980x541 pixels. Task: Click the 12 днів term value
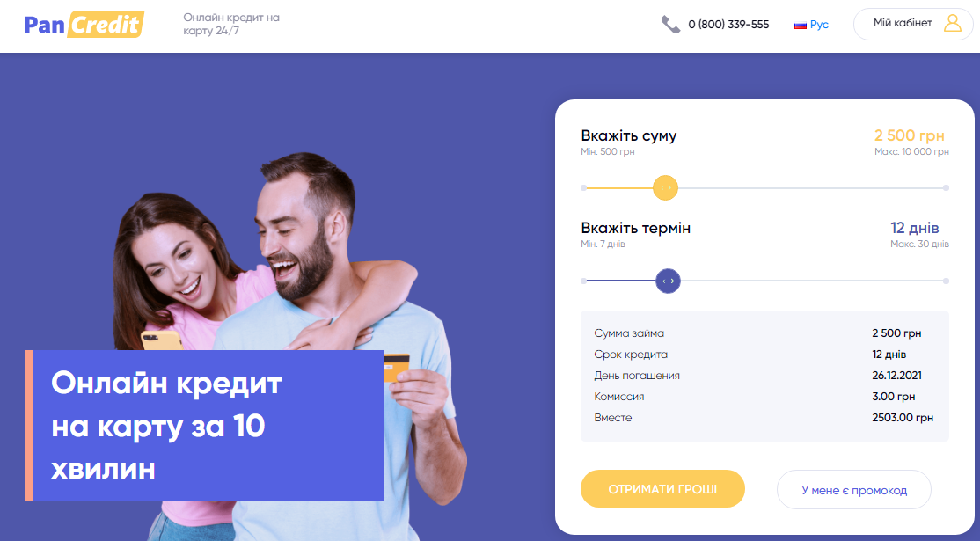click(914, 228)
